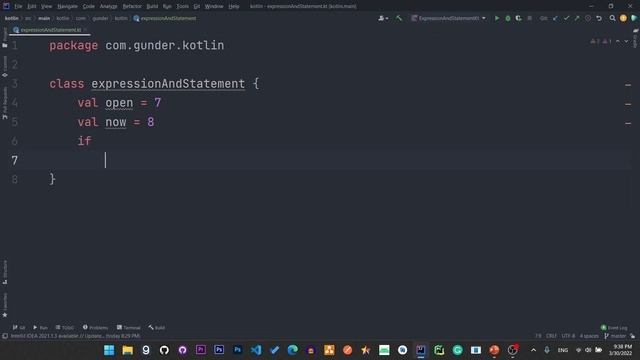Viewport: 640px width, 360px height.
Task: Show hidden system tray icons
Action: click(x=533, y=350)
